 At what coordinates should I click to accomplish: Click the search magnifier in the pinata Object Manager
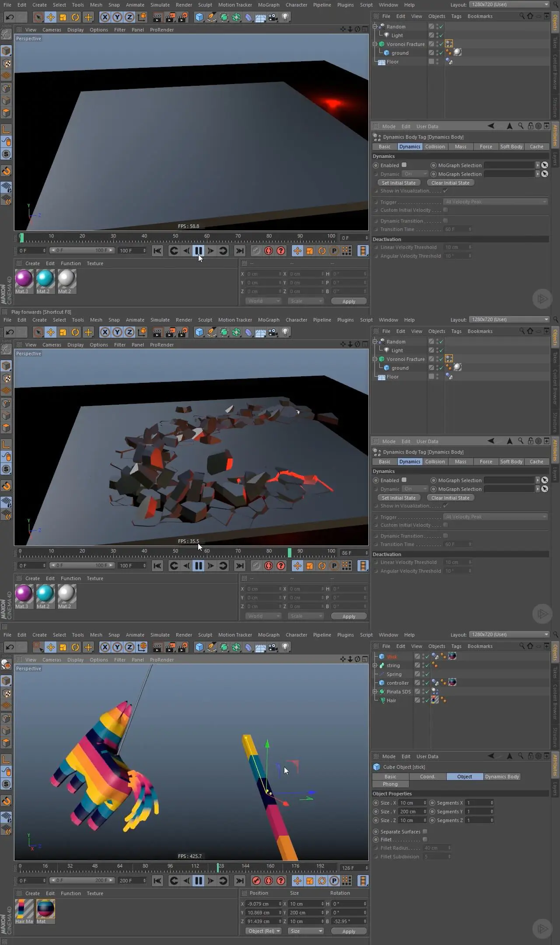pos(522,646)
